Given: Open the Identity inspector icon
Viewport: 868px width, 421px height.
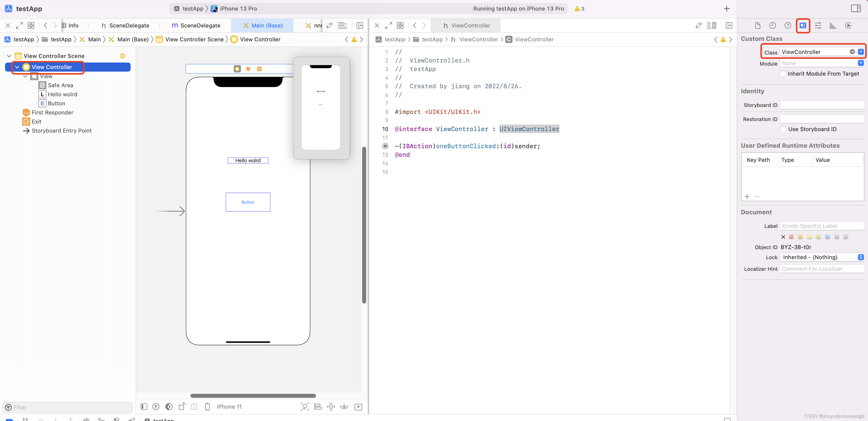Looking at the screenshot, I should (803, 26).
